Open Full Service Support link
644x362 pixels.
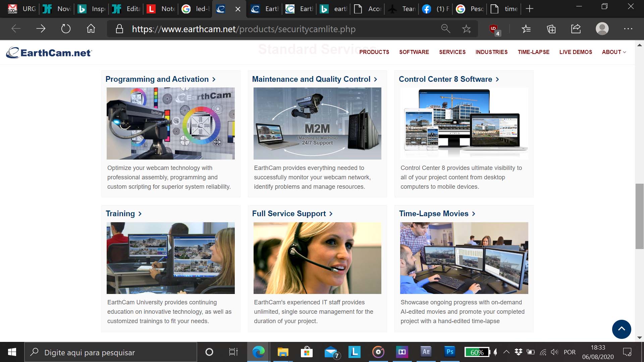292,214
